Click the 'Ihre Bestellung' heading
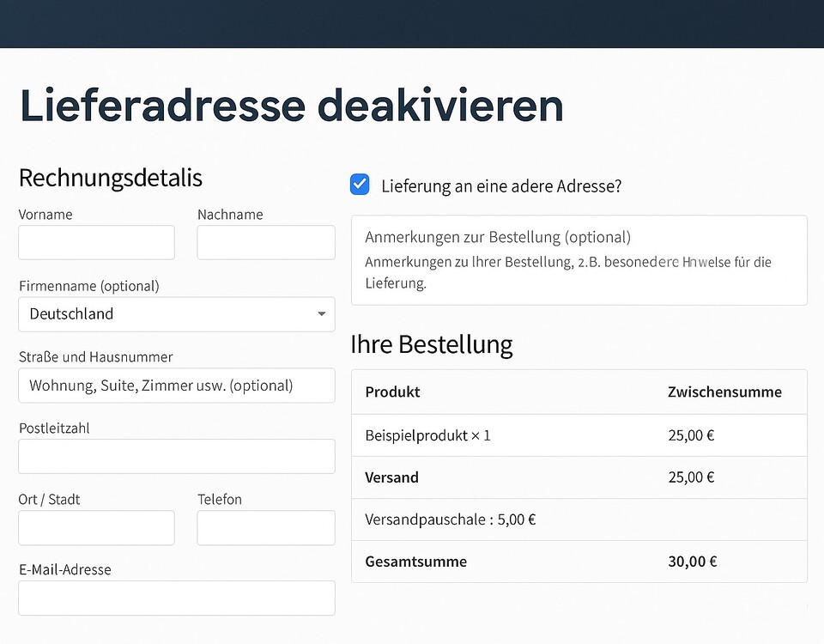 coord(432,344)
